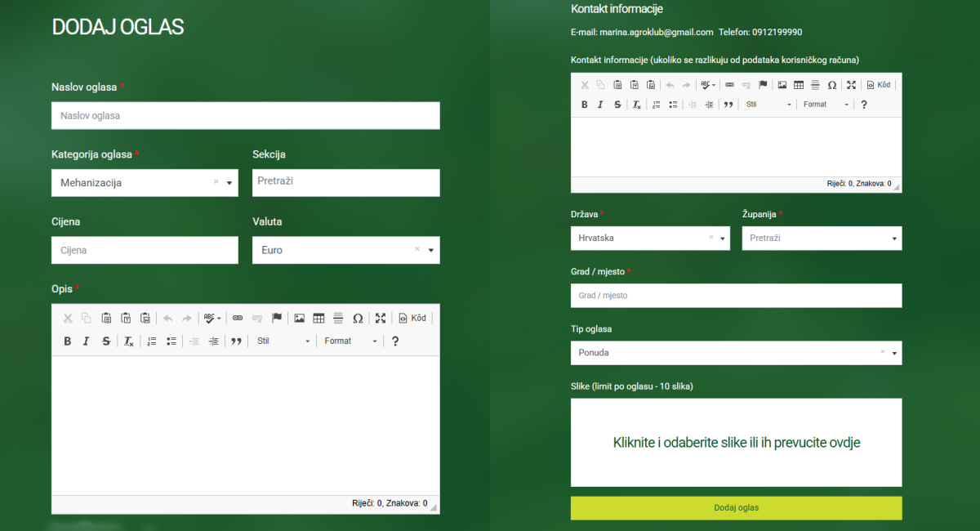The width and height of the screenshot is (980, 531).
Task: Insert numbered list in the Opis editor
Action: point(151,341)
